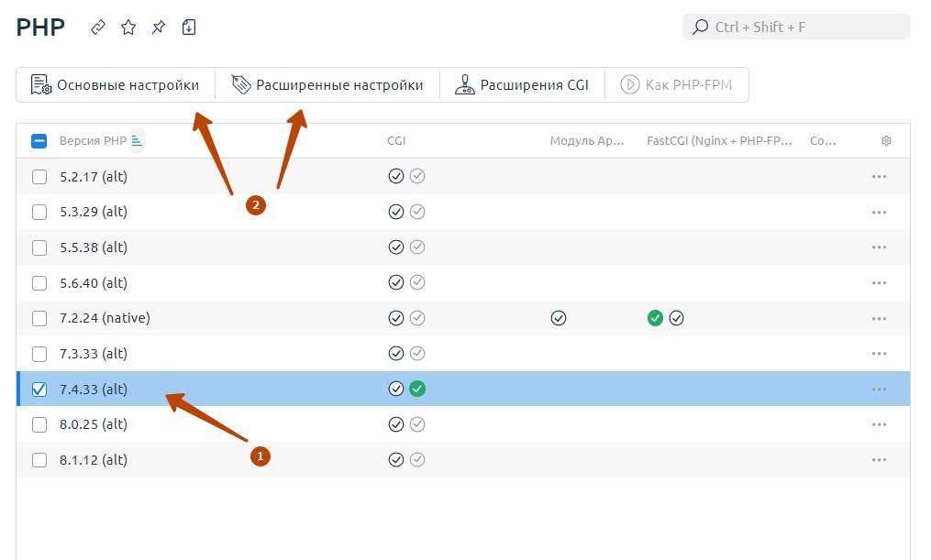Click the export document icon near title
This screenshot has height=560, width=931.
tap(189, 27)
